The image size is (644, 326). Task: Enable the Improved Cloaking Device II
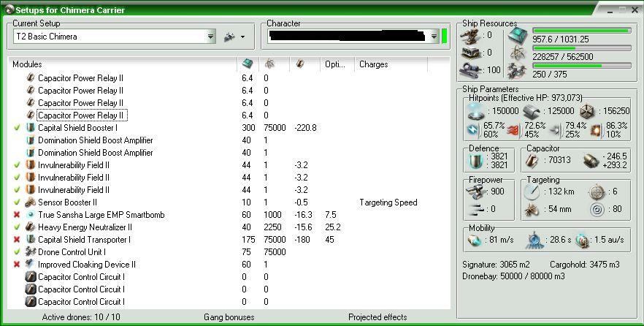[x=17, y=265]
